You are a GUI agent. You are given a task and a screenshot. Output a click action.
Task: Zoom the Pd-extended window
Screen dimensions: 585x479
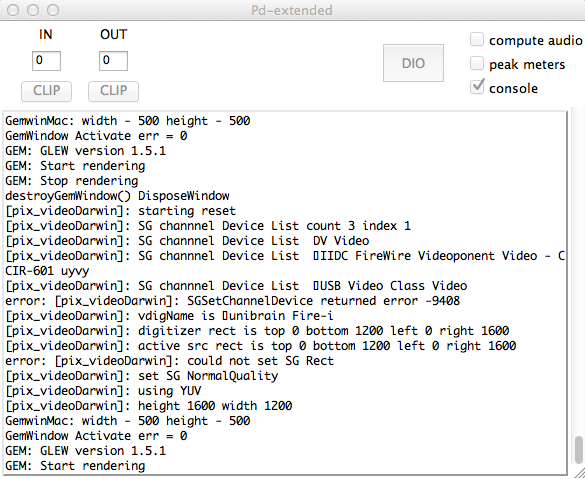[53, 10]
